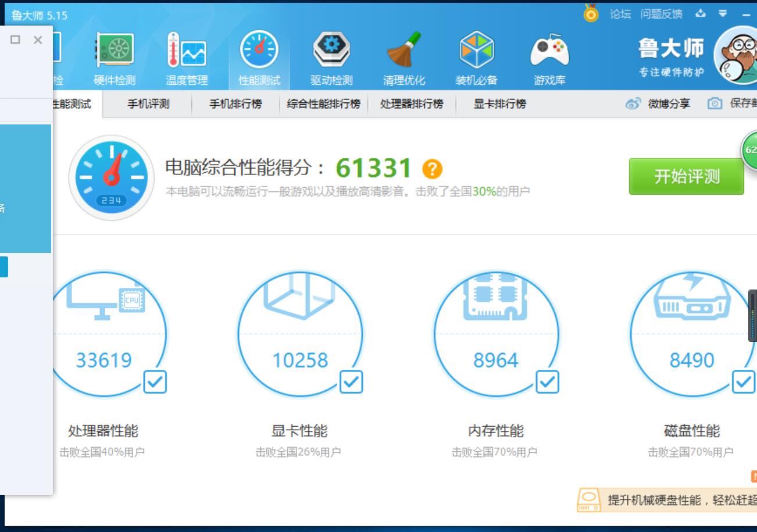Toggle the 内存性能 checkbox
Viewport: 757px width, 532px height.
[x=547, y=382]
